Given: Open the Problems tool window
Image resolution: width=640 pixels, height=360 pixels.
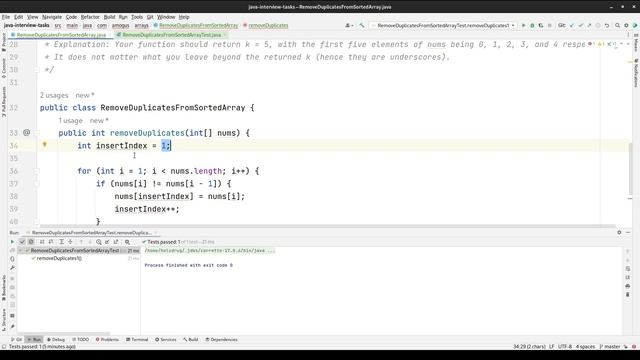Looking at the screenshot, I should (107, 340).
